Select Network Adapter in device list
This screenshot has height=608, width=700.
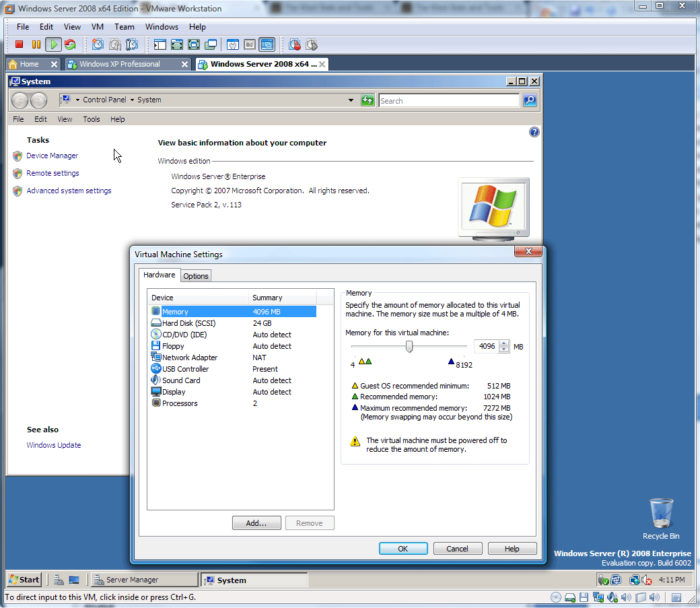point(234,358)
